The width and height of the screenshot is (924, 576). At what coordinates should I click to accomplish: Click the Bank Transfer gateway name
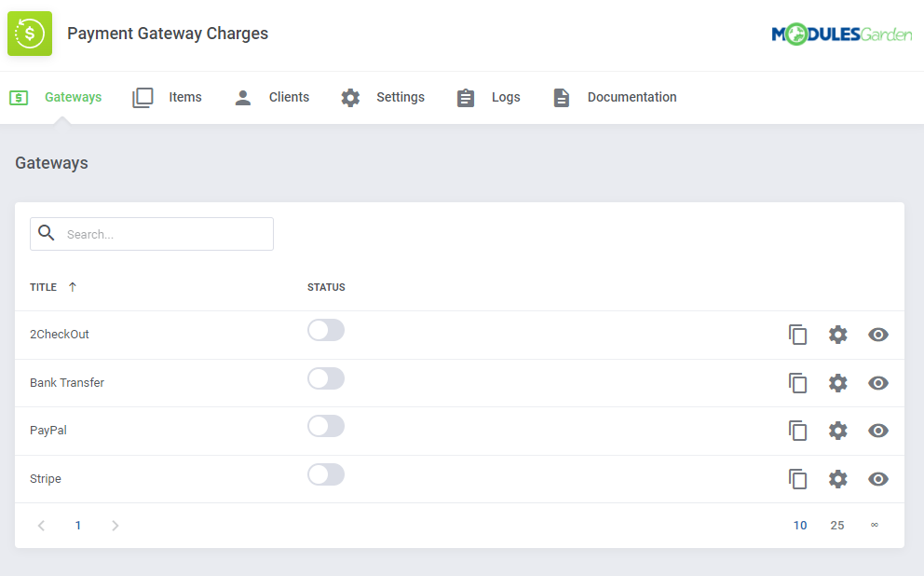[x=67, y=383]
